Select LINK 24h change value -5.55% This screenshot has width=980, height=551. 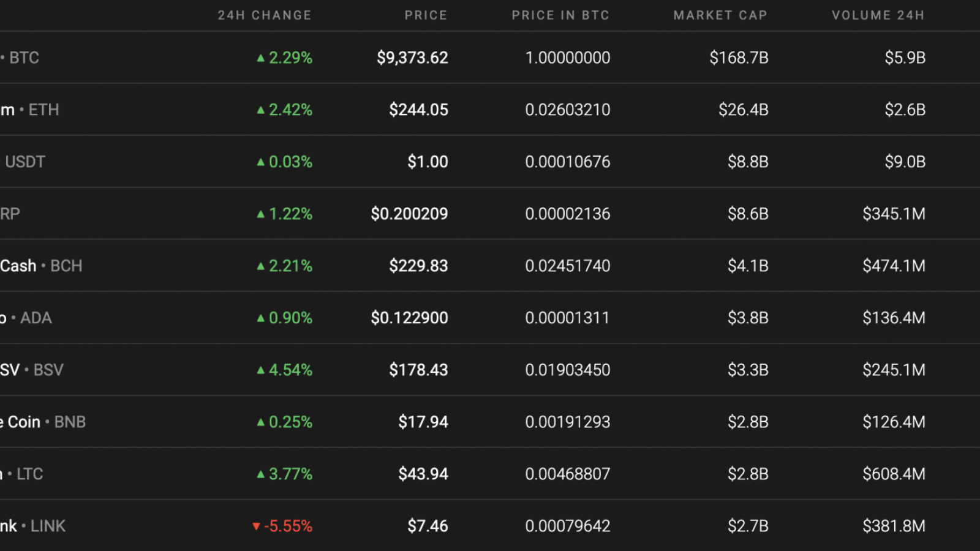point(288,526)
